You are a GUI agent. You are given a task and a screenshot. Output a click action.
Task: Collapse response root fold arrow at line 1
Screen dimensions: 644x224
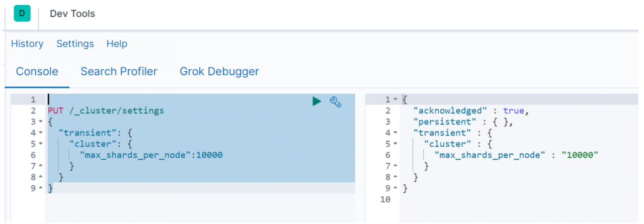point(395,100)
